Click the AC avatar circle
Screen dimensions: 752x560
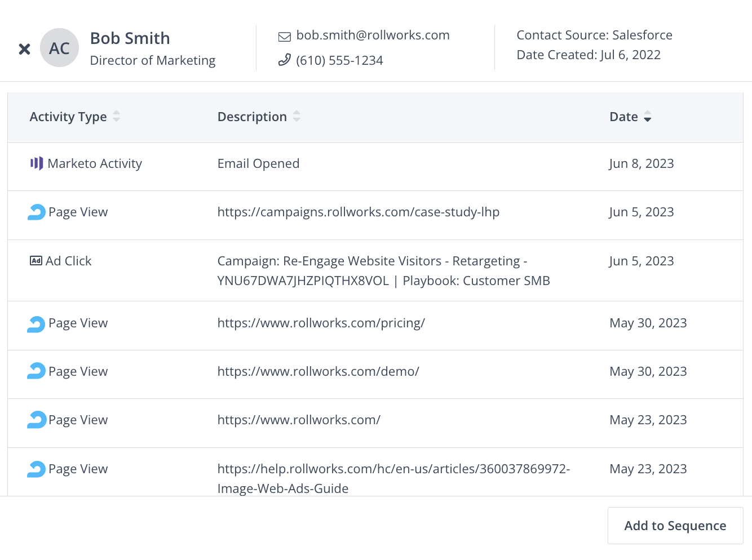[x=59, y=48]
